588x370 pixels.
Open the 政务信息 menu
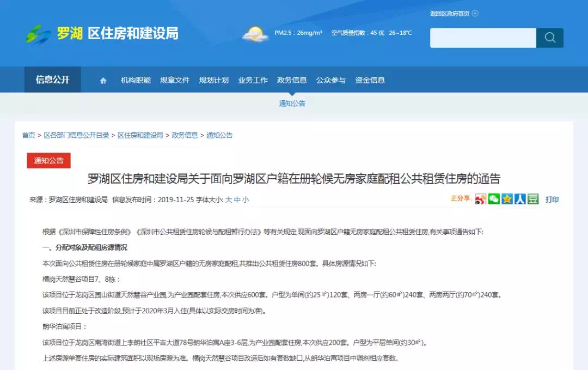292,80
